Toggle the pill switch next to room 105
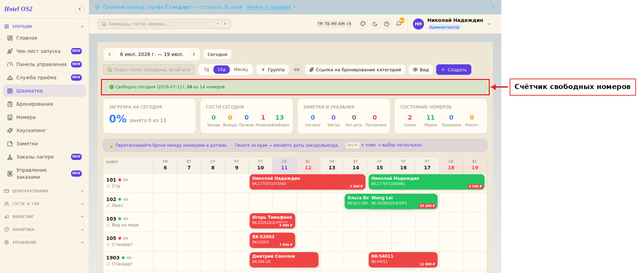Screen dimensions: 644x273 point(126,238)
